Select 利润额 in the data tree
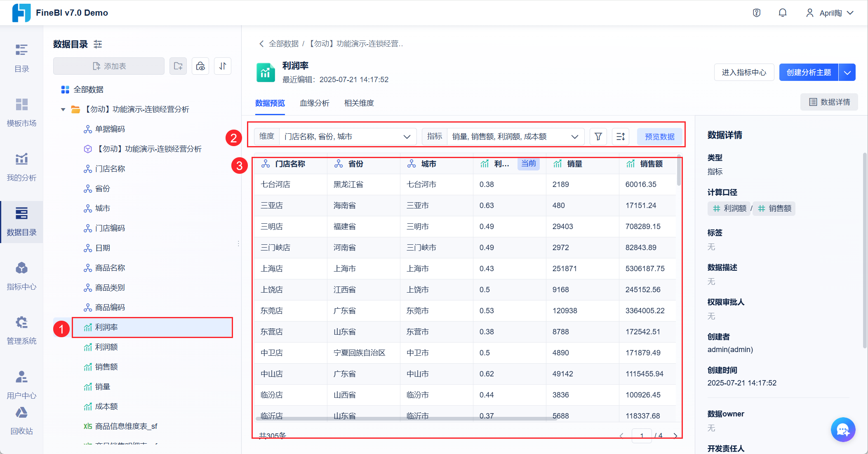 pos(106,347)
